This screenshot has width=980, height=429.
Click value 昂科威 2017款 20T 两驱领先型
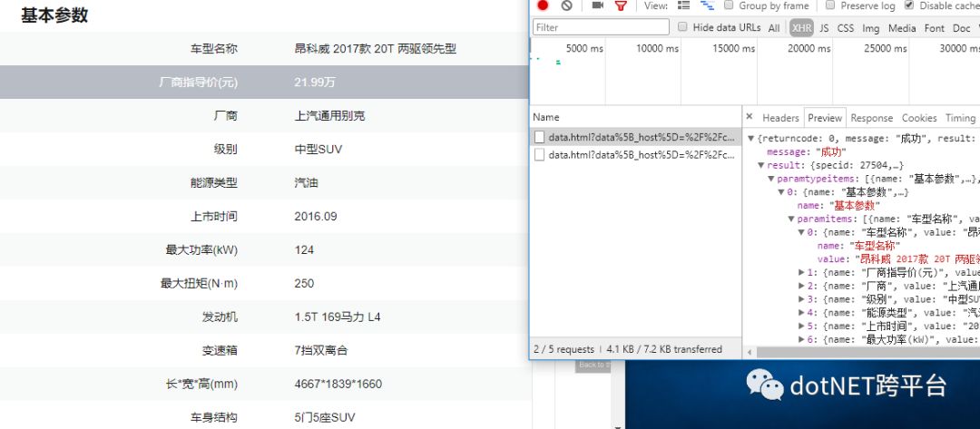point(375,49)
